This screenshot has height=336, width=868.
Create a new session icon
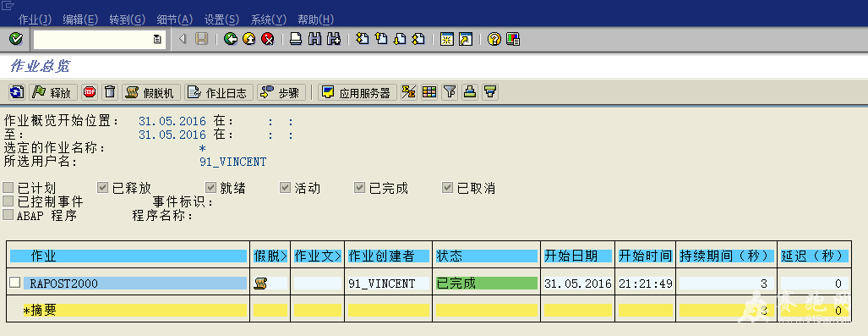tap(447, 40)
